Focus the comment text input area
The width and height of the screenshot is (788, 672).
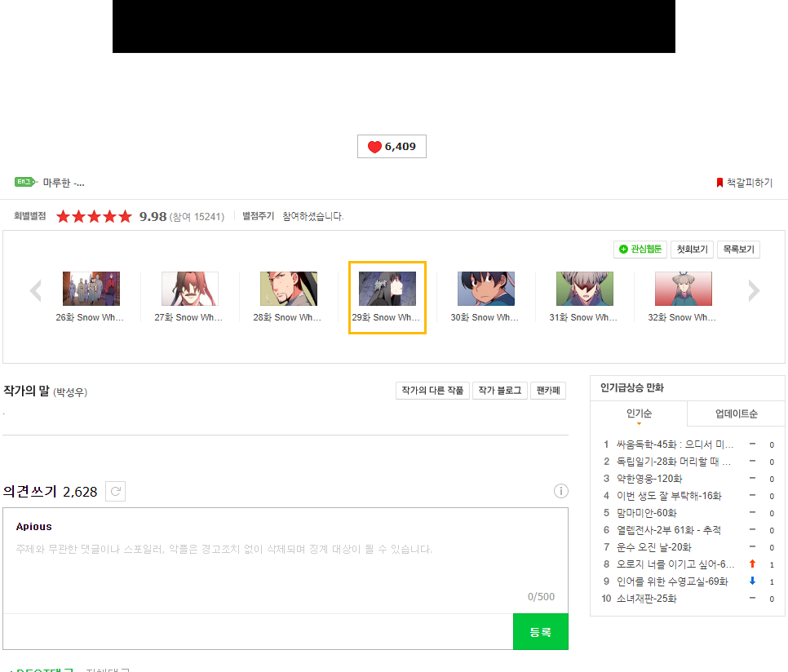pos(286,562)
